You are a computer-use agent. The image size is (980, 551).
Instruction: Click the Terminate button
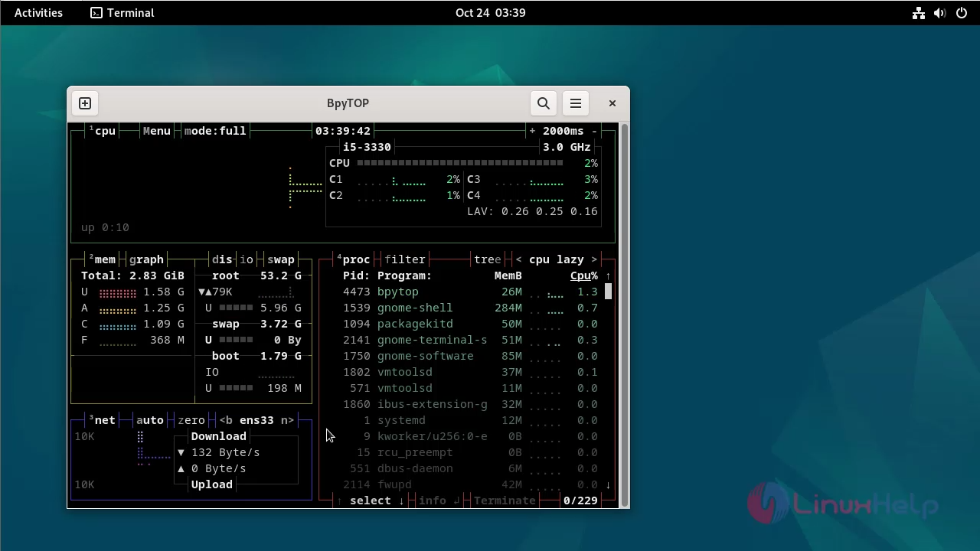(505, 500)
